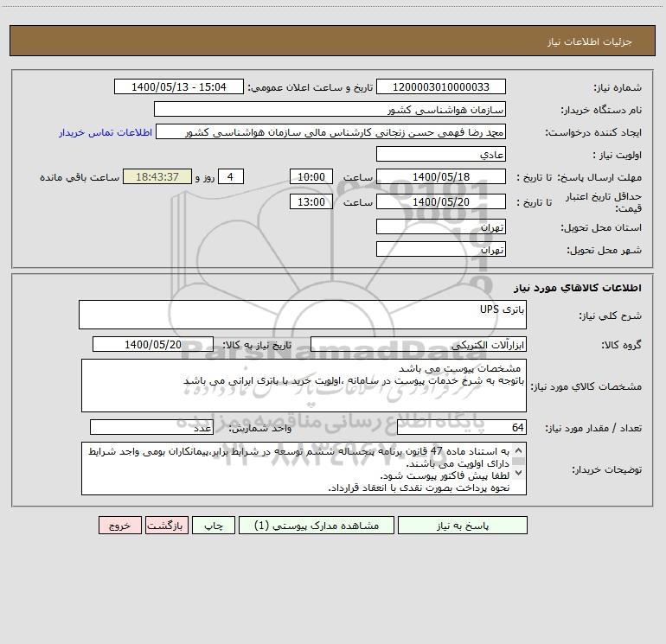The height and width of the screenshot is (644, 666).
Task: Click buyer organization field سازمان هواشناسی کشور
Action: pos(330,109)
